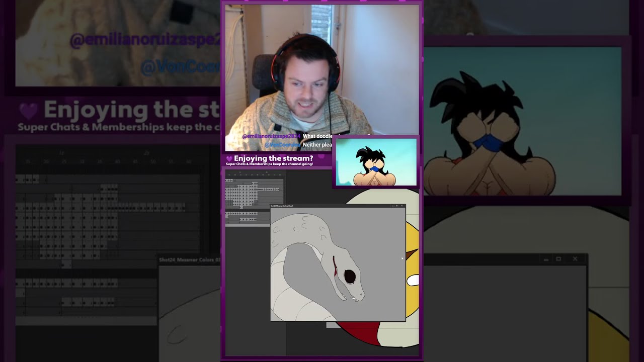Click the 'Enjoying the stream?' banner text
Screen dimensions: 644x362
point(273,158)
